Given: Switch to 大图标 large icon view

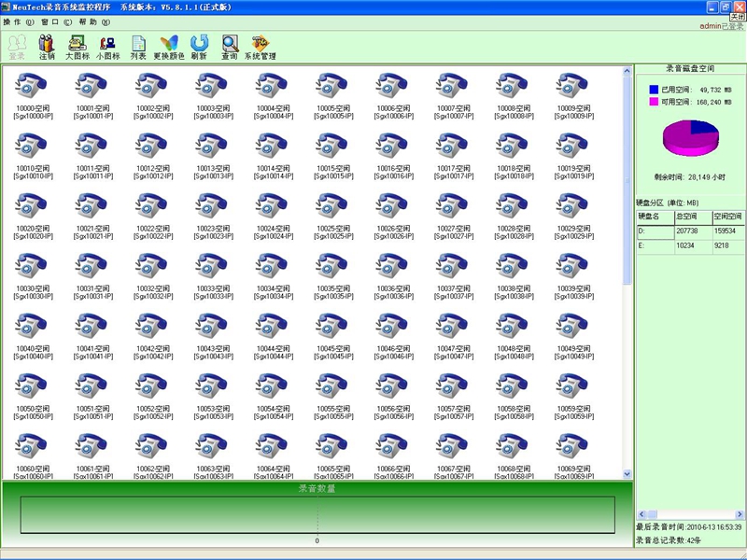Looking at the screenshot, I should tap(78, 46).
